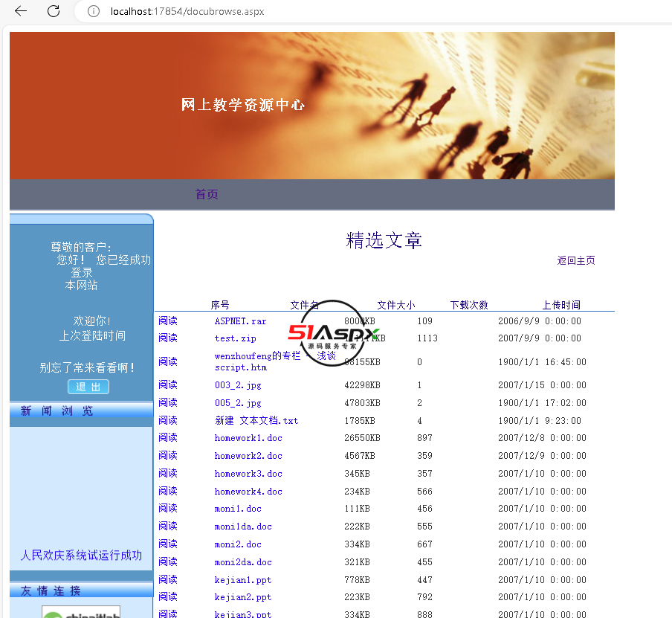Open the 新建 文本文档.txt link
The height and width of the screenshot is (618, 672).
pyautogui.click(x=256, y=421)
